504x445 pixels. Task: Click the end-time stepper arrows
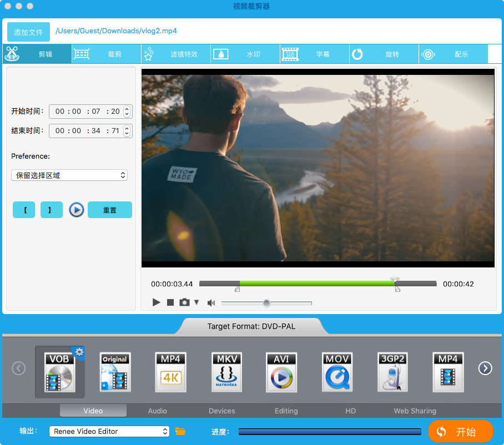[x=127, y=131]
